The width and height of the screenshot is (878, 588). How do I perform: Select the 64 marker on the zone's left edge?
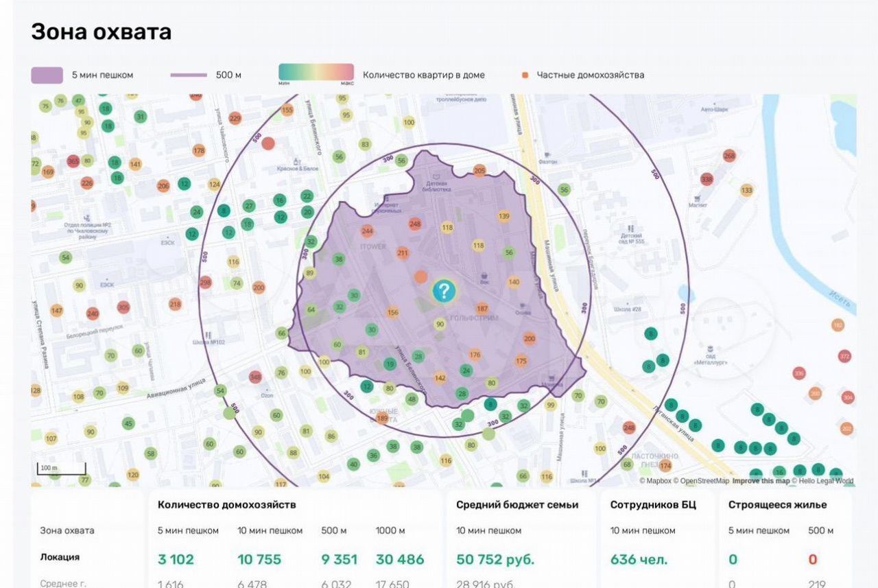point(311,310)
